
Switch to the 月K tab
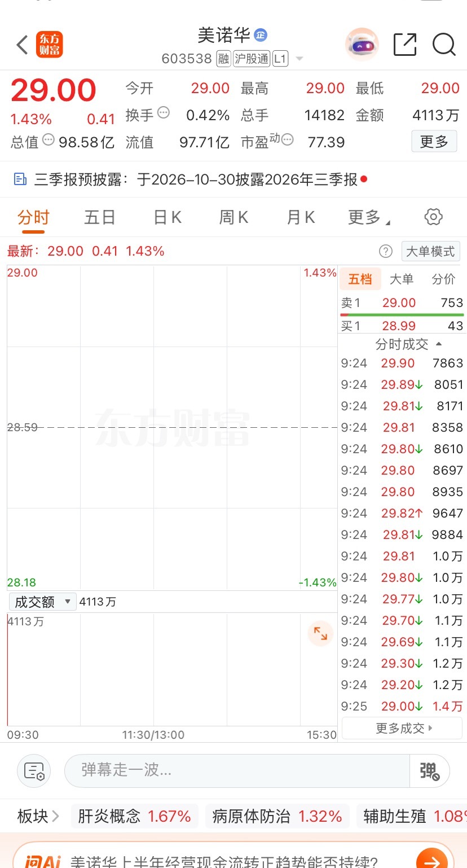pos(301,217)
